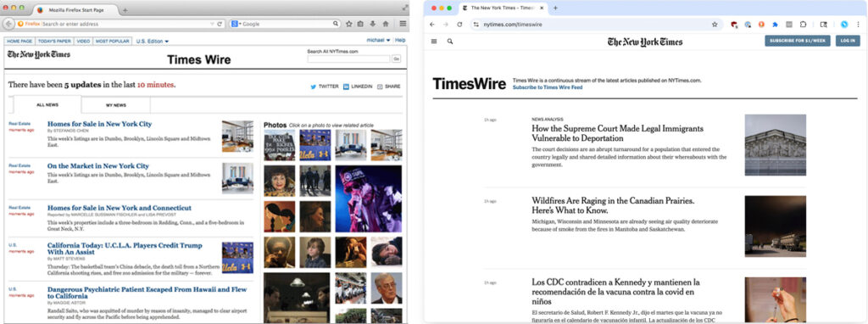
Task: Open On the Market in New York City article
Action: (98, 165)
